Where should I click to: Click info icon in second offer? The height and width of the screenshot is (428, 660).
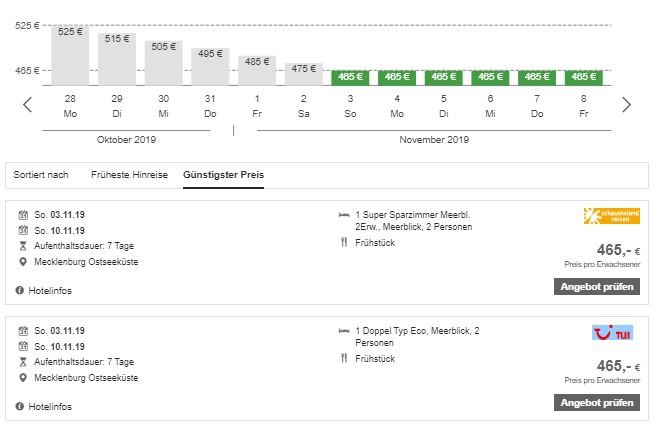(19, 407)
